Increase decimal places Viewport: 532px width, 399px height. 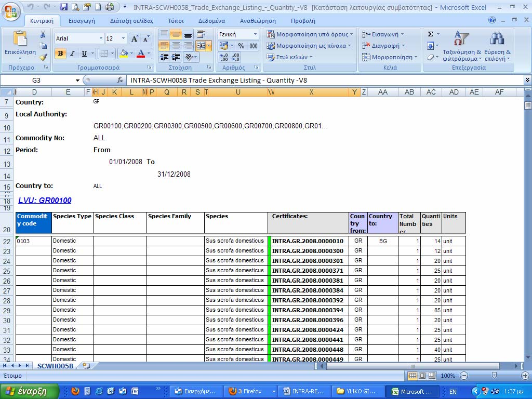tap(224, 57)
